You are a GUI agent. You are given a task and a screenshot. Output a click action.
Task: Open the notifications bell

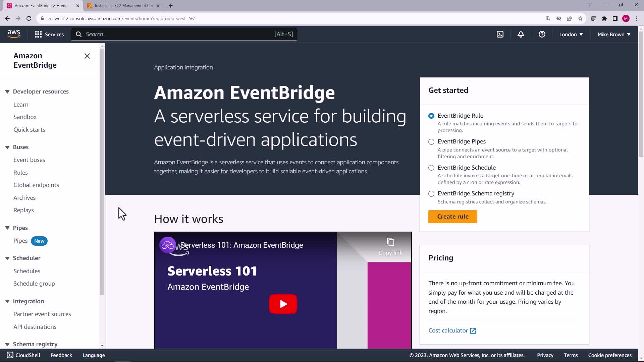pyautogui.click(x=521, y=34)
